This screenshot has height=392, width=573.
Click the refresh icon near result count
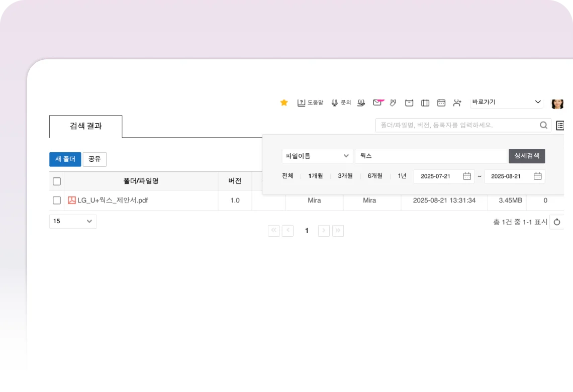click(557, 222)
